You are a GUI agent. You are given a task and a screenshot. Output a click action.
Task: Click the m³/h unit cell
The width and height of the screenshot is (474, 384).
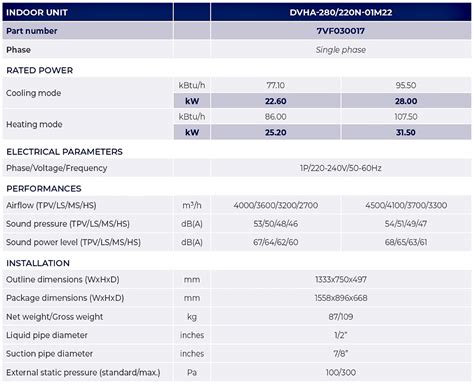pyautogui.click(x=192, y=205)
